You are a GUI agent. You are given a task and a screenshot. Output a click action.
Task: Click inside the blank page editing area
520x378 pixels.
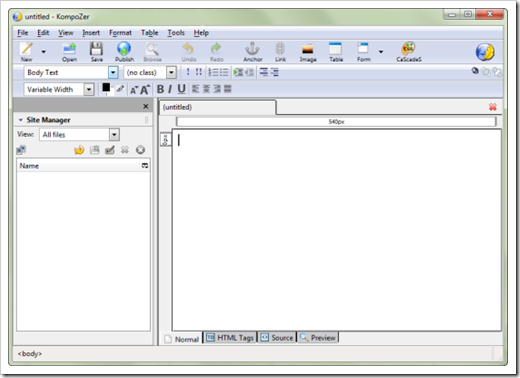point(337,230)
